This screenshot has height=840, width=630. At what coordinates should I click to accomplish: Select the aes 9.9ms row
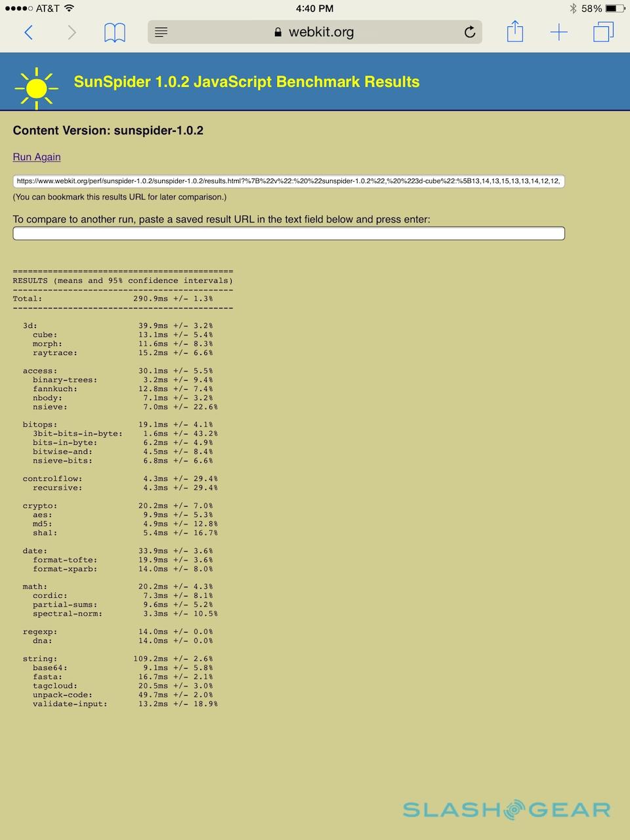pos(123,515)
